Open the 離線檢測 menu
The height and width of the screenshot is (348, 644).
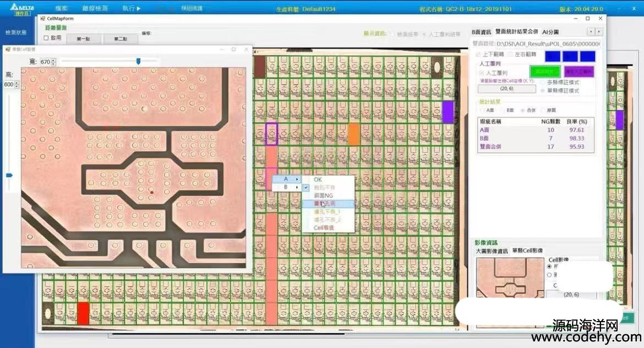point(95,8)
